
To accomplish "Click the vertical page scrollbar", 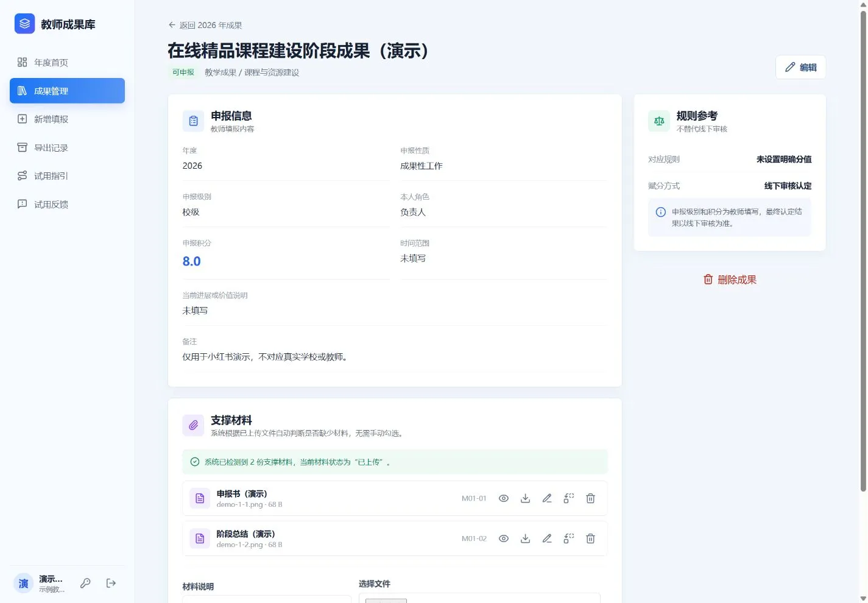I will pos(863,250).
